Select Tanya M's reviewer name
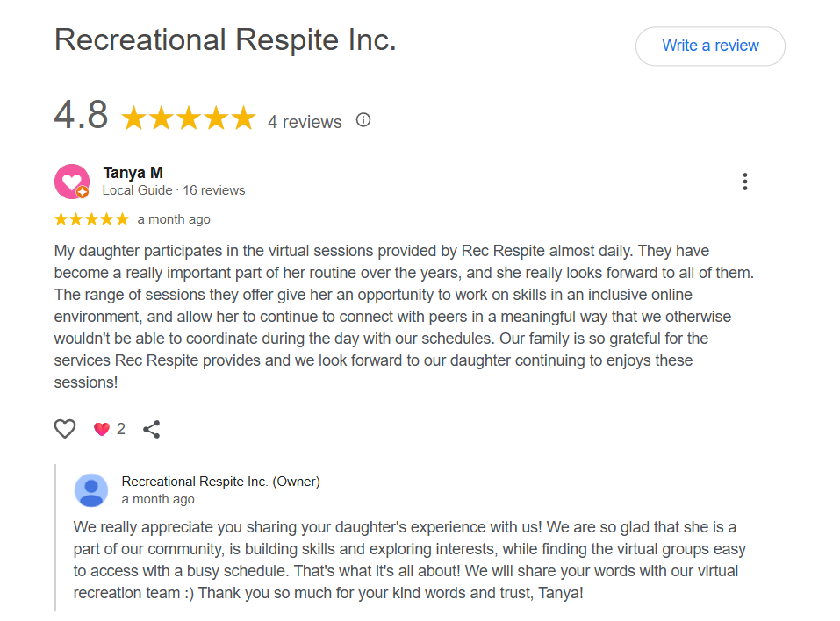840x621 pixels. (x=133, y=172)
